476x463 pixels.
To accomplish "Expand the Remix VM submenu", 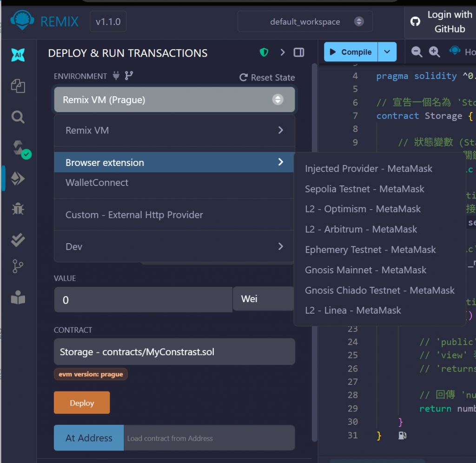I will coord(175,130).
